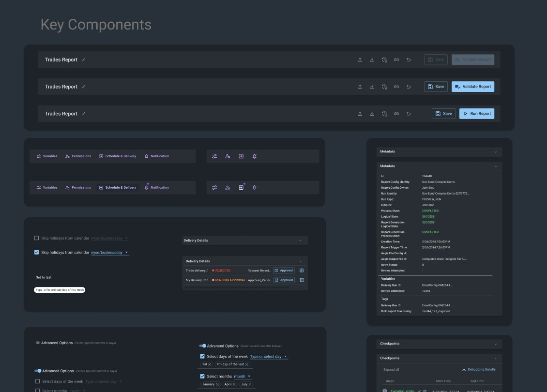Select the Schedule & Delivery icon marked with the purple dot
The height and width of the screenshot is (392, 547).
[241, 188]
